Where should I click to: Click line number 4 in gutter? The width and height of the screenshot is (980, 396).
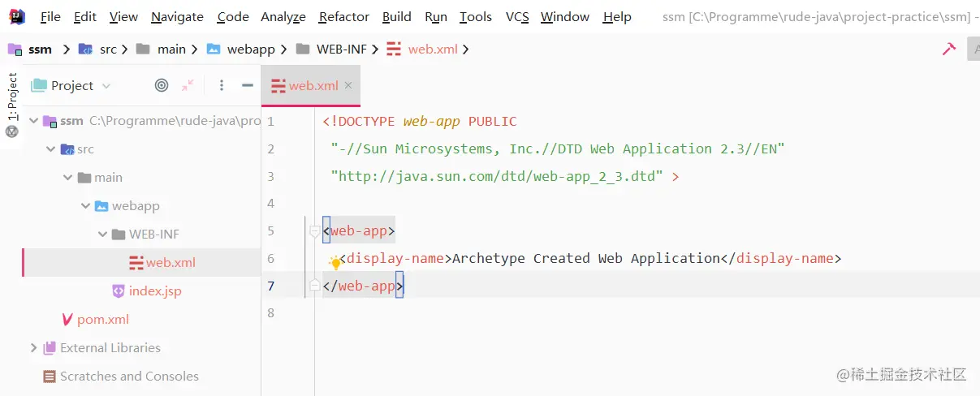[270, 204]
